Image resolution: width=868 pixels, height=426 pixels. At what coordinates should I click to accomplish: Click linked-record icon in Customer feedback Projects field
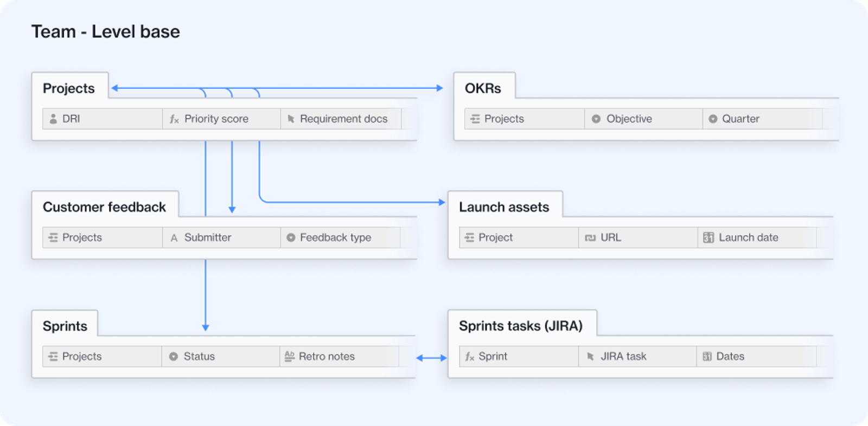click(53, 237)
